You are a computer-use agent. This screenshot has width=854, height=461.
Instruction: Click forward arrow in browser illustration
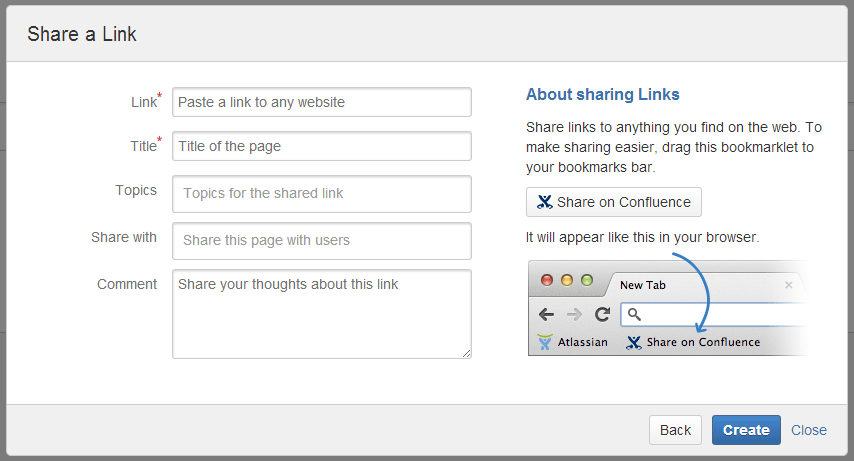point(574,314)
